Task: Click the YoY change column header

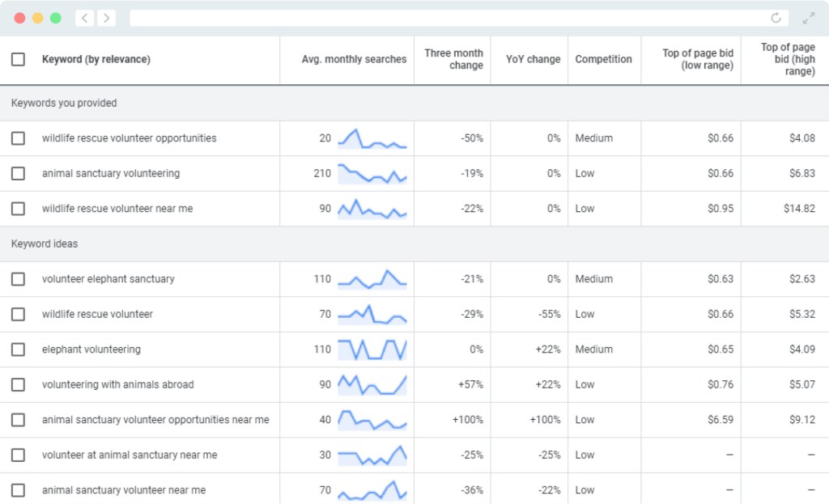Action: point(533,59)
